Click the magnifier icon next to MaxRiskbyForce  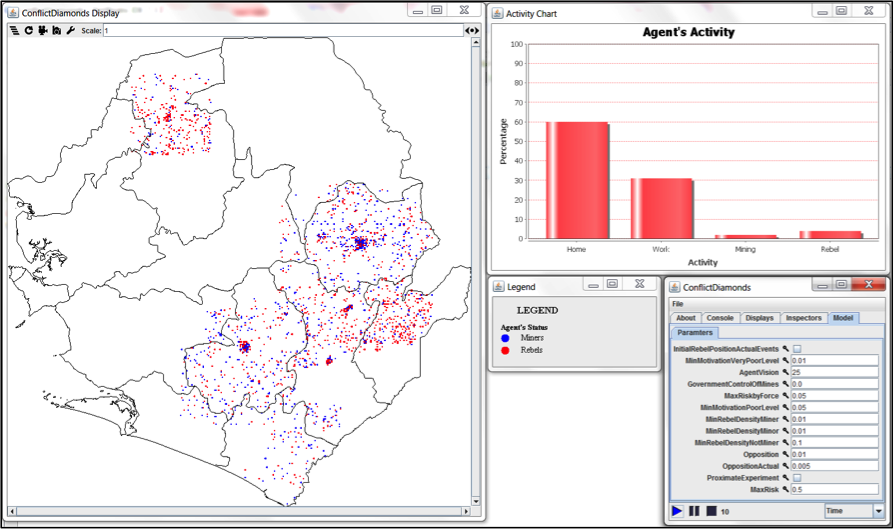(785, 396)
